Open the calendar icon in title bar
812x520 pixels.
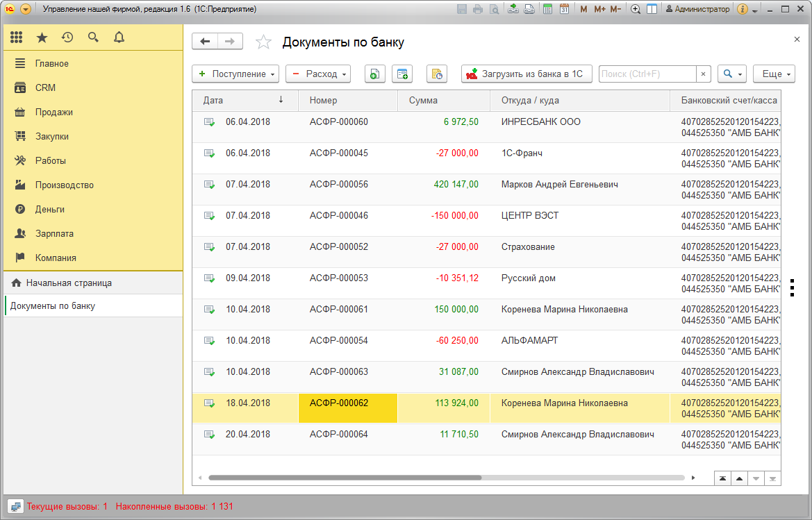pyautogui.click(x=565, y=9)
